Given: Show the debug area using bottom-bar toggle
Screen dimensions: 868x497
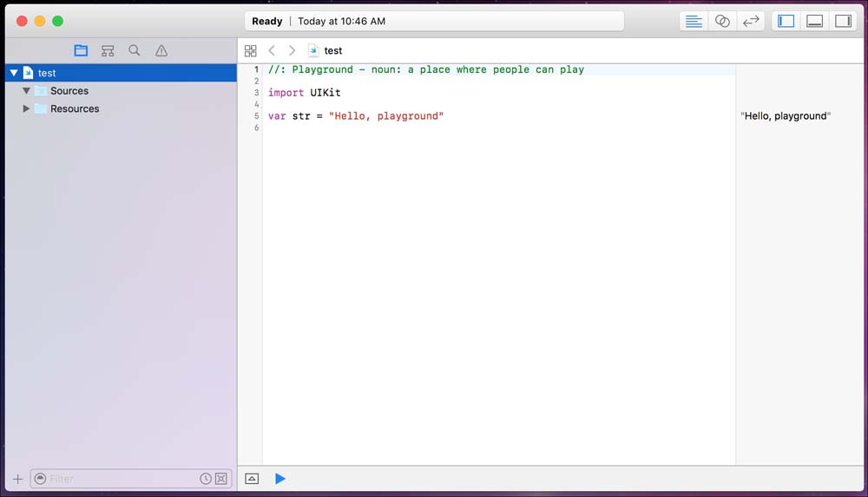Looking at the screenshot, I should pyautogui.click(x=252, y=479).
